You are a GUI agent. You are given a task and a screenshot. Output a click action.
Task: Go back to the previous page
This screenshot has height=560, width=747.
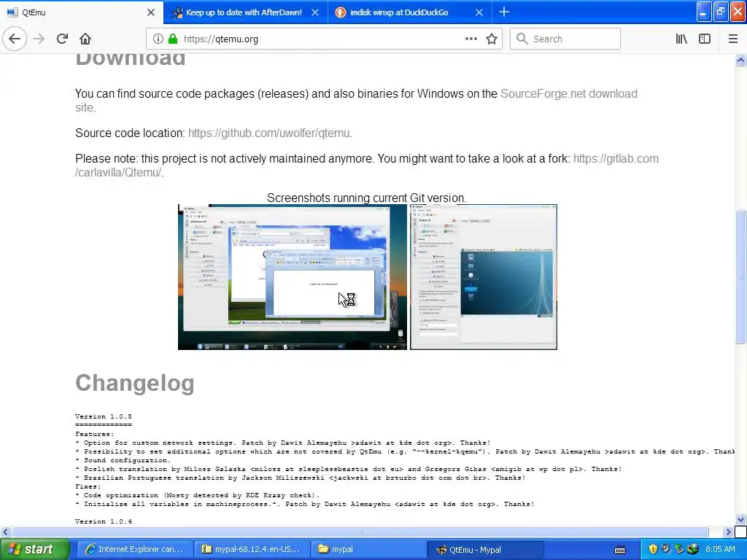coord(15,39)
